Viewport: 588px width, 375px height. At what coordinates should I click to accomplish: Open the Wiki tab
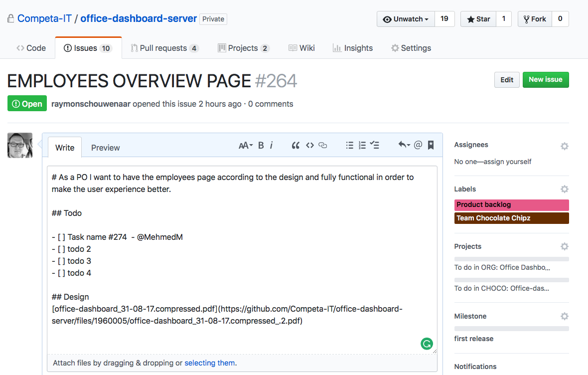[301, 48]
